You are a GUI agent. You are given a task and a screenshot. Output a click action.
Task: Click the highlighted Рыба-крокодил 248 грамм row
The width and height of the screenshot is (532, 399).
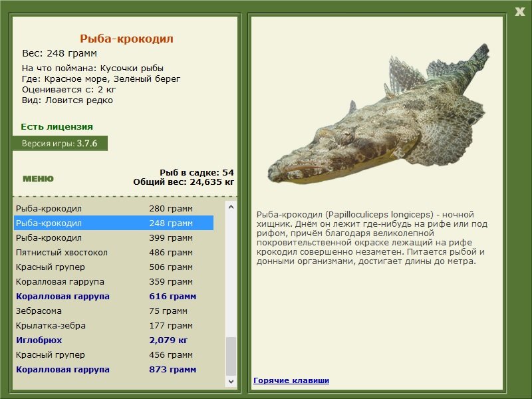tap(114, 223)
